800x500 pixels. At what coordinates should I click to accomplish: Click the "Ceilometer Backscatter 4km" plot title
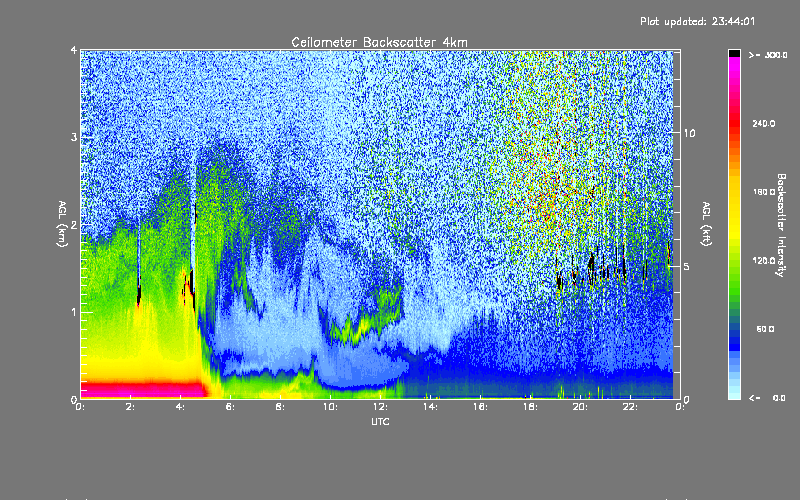[379, 42]
